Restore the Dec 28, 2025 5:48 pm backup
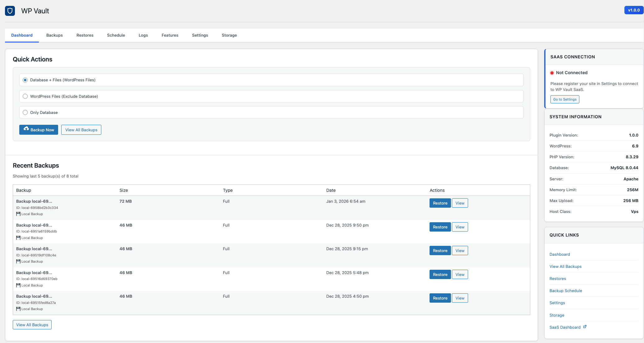Image resolution: width=644 pixels, height=343 pixels. pos(440,274)
